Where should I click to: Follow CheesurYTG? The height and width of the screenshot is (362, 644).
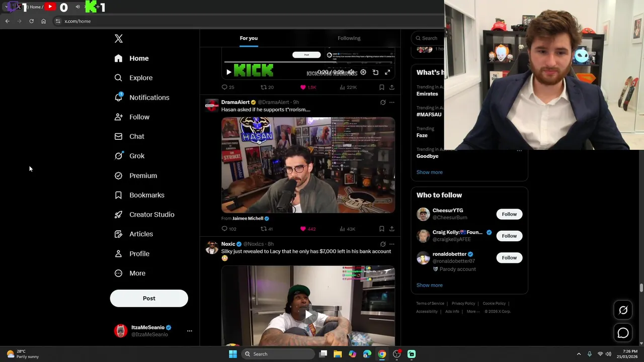click(x=509, y=214)
